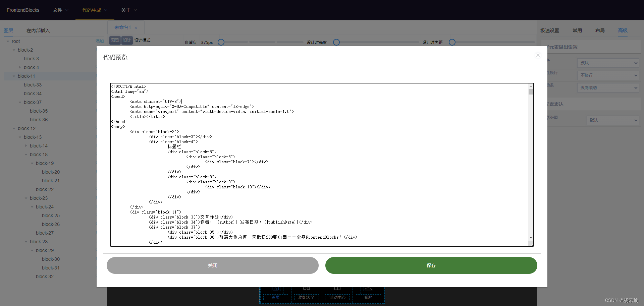Collapse the root tree node
Viewport: 644px width, 306px height.
point(8,42)
